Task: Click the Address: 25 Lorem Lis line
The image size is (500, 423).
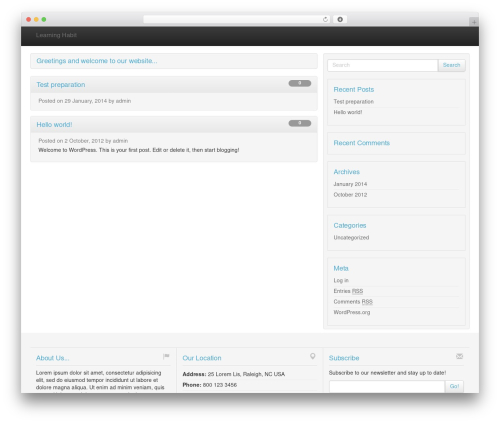Action: pyautogui.click(x=234, y=374)
